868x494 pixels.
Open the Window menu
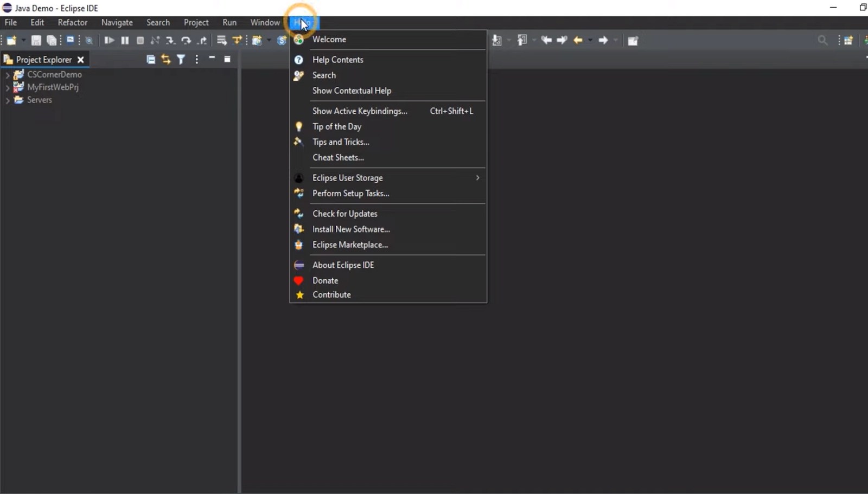coord(265,23)
